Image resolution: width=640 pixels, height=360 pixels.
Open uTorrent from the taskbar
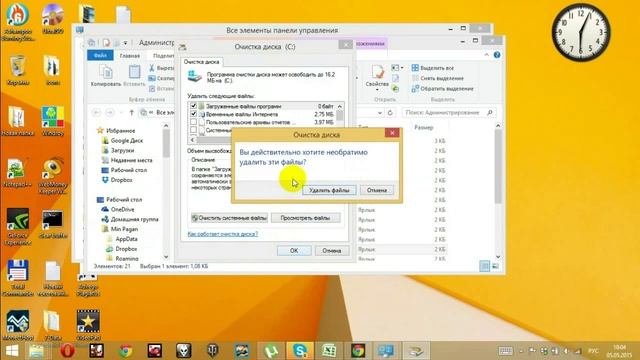[271, 351]
